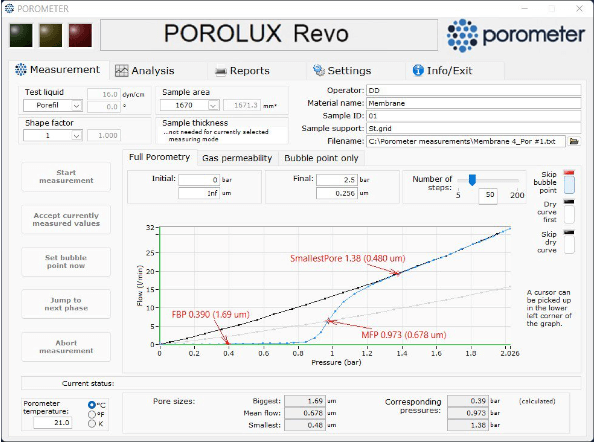Select the °C temperature unit

91,404
